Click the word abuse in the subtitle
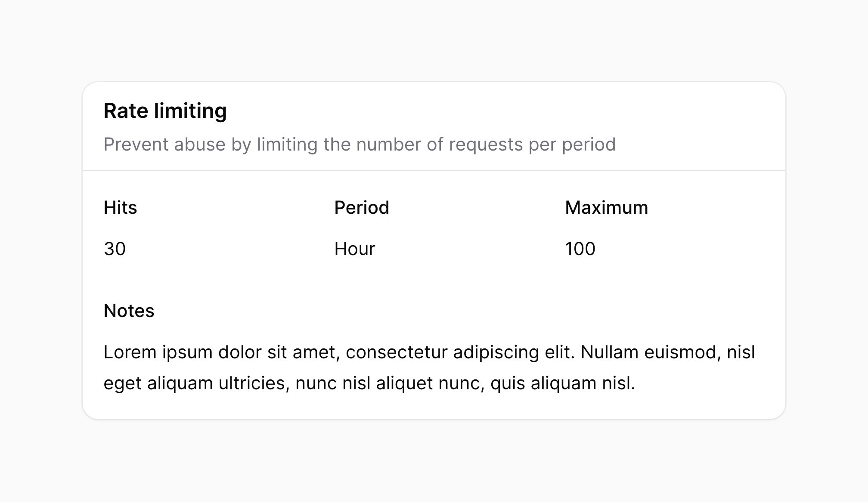Screen dimensions: 868x502 click(x=200, y=145)
